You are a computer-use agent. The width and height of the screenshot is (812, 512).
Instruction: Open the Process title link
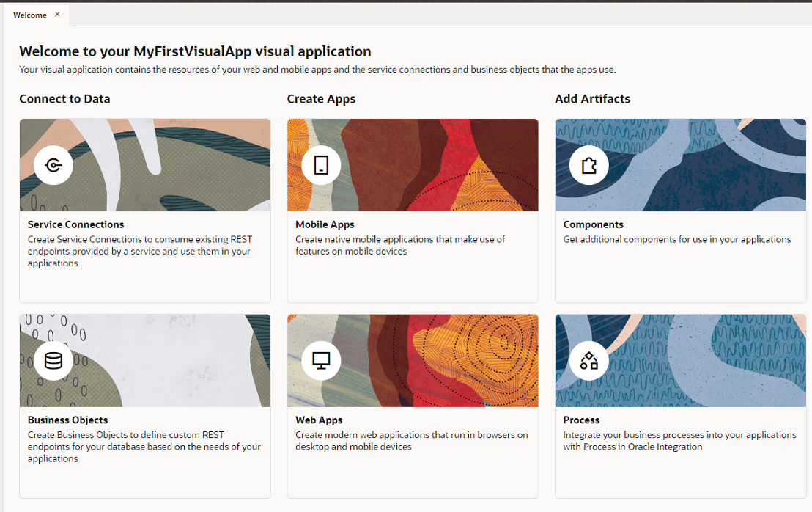[x=581, y=420]
